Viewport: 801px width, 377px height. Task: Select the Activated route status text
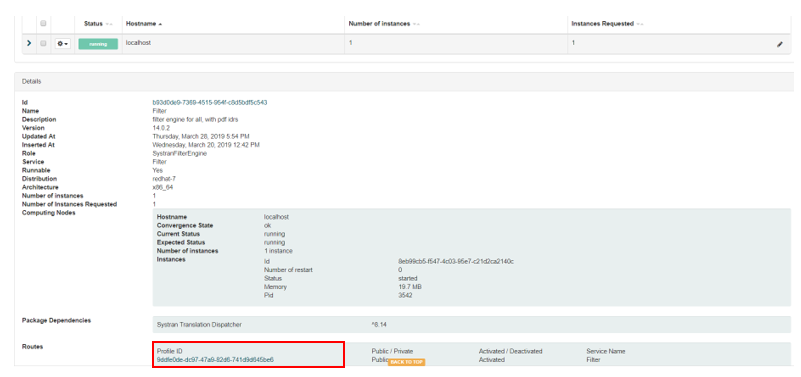click(x=491, y=360)
